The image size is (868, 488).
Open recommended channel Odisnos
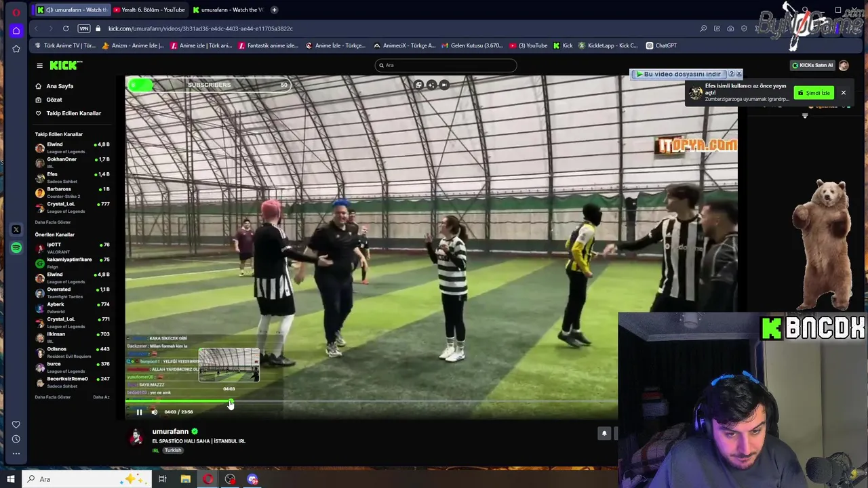[73, 352]
